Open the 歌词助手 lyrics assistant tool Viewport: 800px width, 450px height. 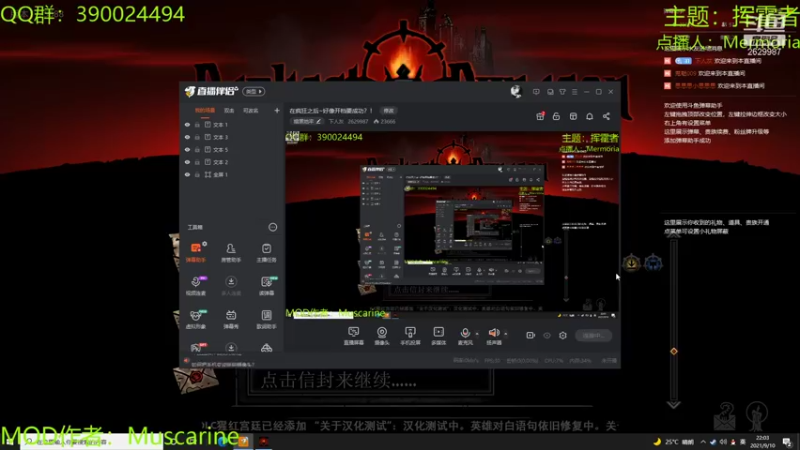(266, 319)
